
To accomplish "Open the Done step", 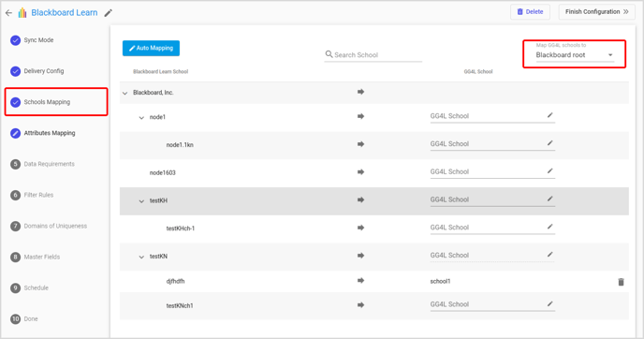I will point(24,318).
